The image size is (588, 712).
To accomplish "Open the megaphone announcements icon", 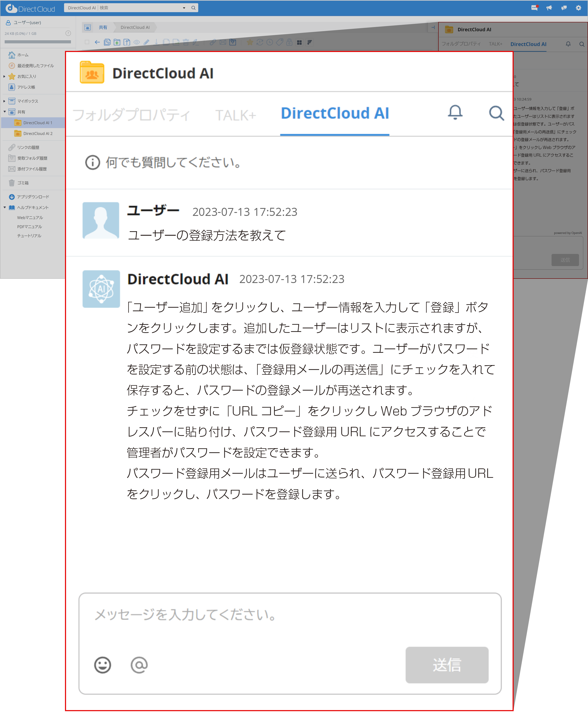I will (x=549, y=8).
